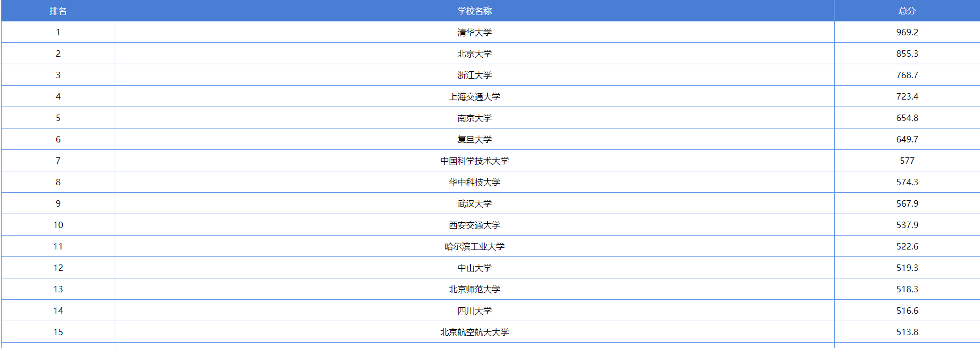Select the 中山大学 school name
980x348 pixels.
click(474, 268)
